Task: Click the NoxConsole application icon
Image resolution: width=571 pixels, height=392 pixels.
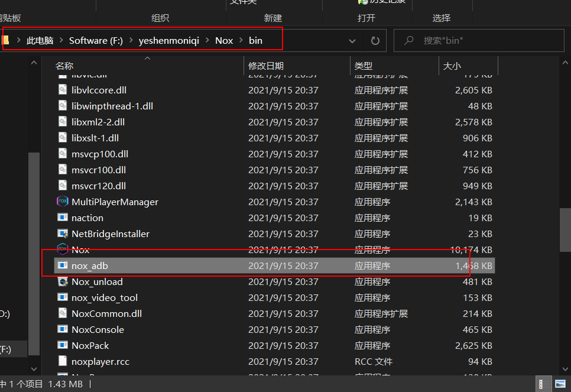Action: (63, 329)
